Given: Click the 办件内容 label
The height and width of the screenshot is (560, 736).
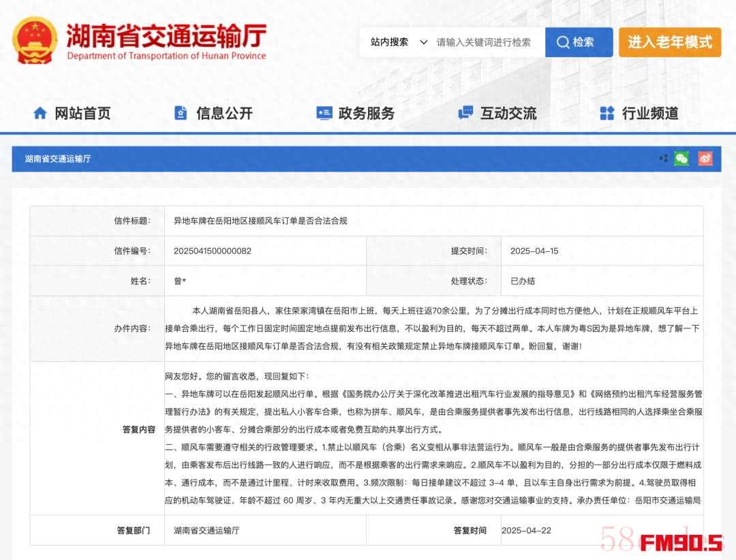Looking at the screenshot, I should click(132, 328).
